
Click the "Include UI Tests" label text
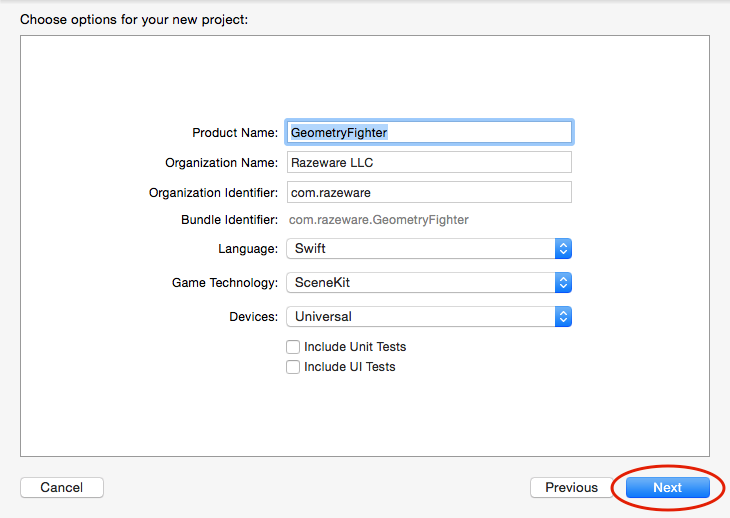349,367
